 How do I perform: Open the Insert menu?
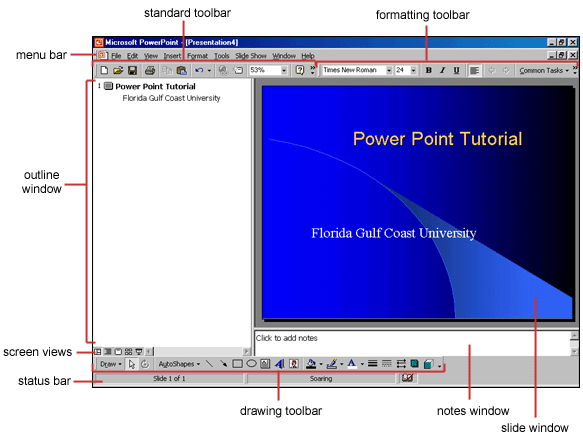(x=173, y=56)
